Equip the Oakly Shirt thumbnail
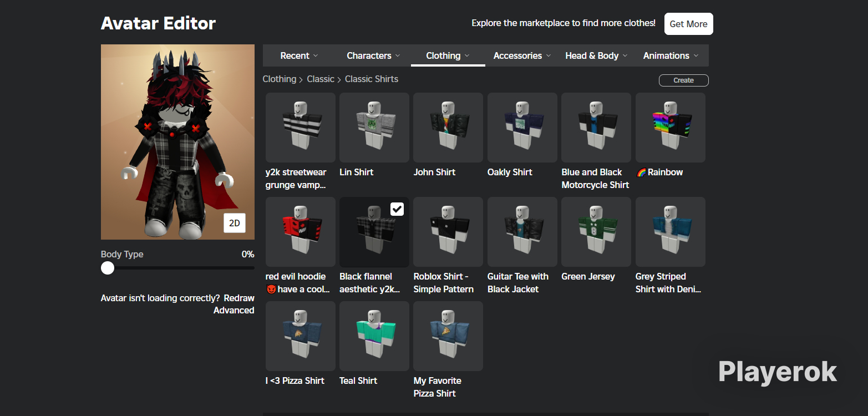 click(x=522, y=128)
